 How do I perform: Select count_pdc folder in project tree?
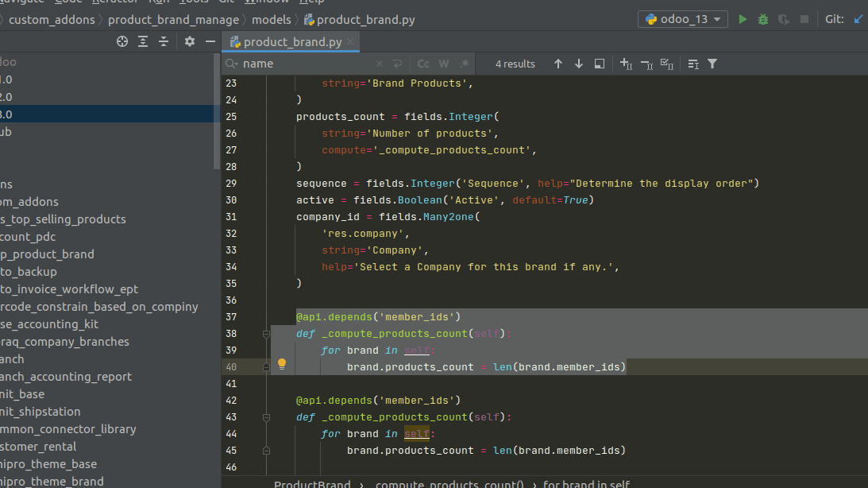(x=28, y=237)
